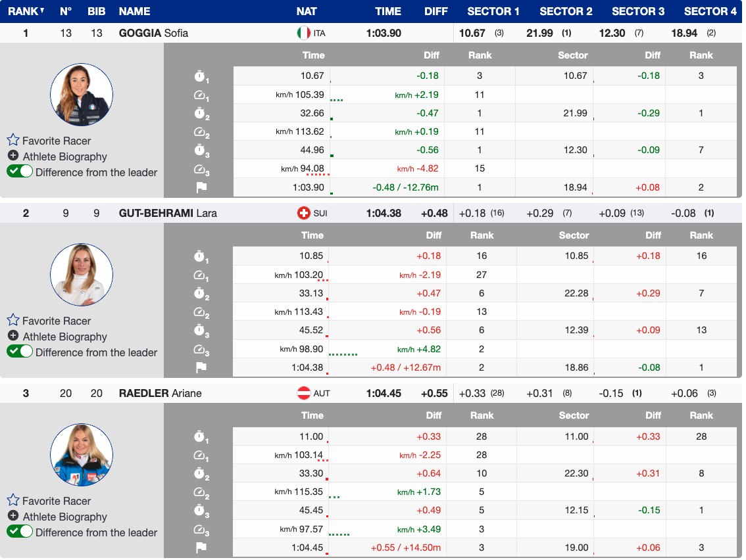Disable Gut-Behrami's Difference from the leader switch
Screen dimensions: 746x560
[20, 352]
